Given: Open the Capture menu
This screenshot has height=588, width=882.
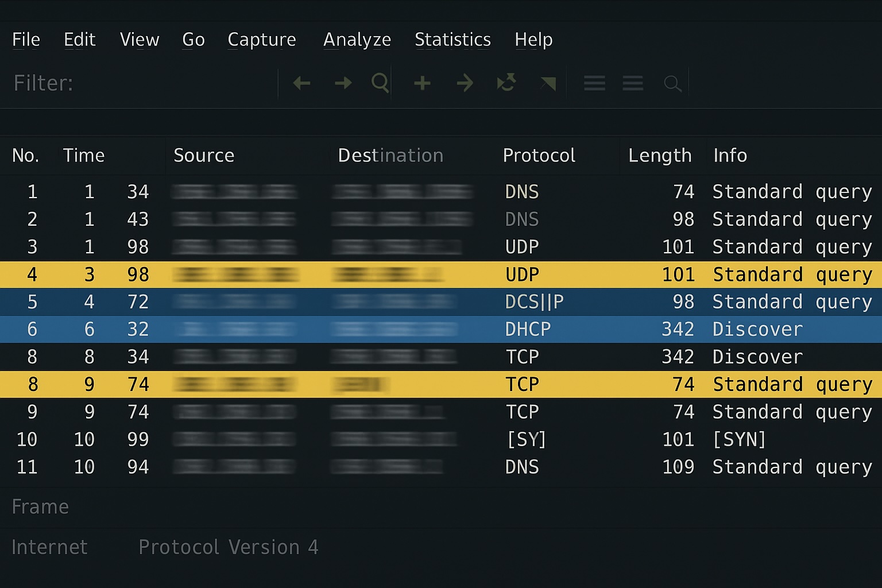Looking at the screenshot, I should point(262,40).
